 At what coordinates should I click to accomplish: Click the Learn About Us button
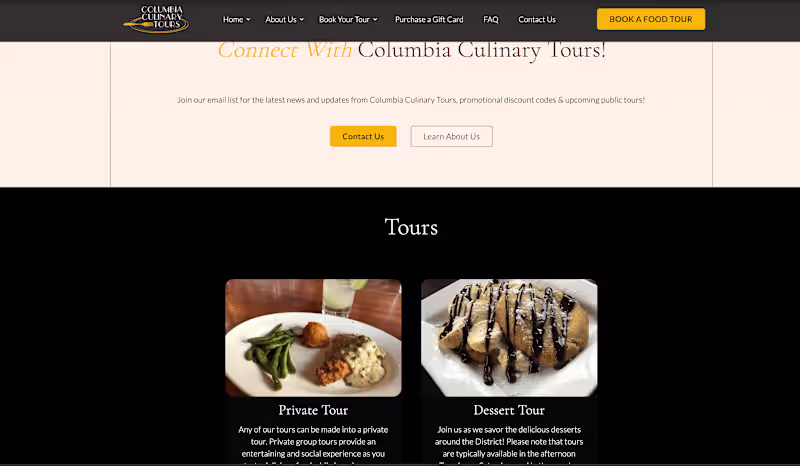(452, 136)
